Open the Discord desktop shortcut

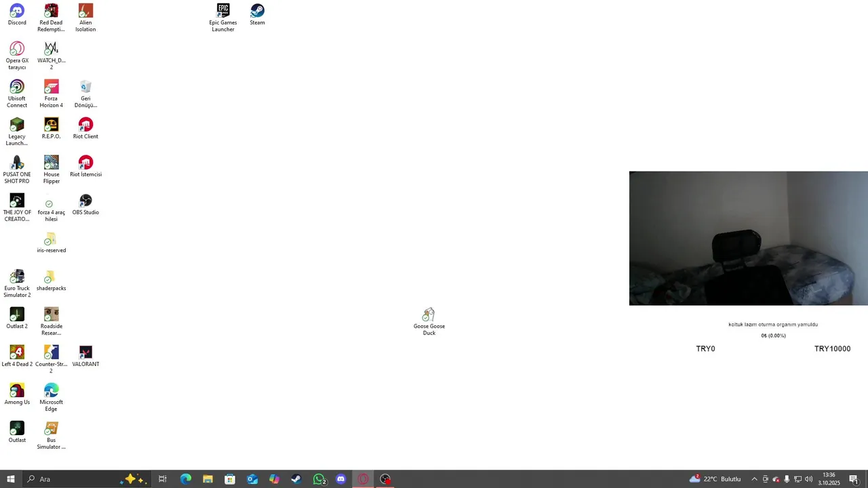(17, 15)
